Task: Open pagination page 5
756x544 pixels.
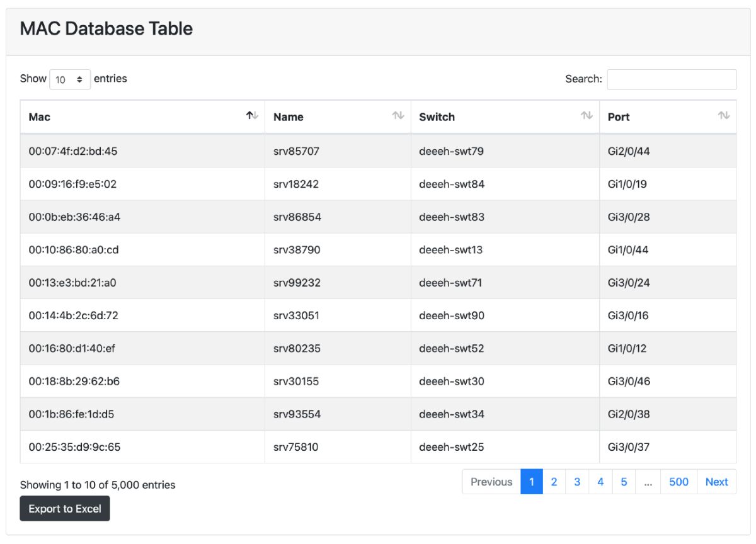Action: tap(624, 482)
